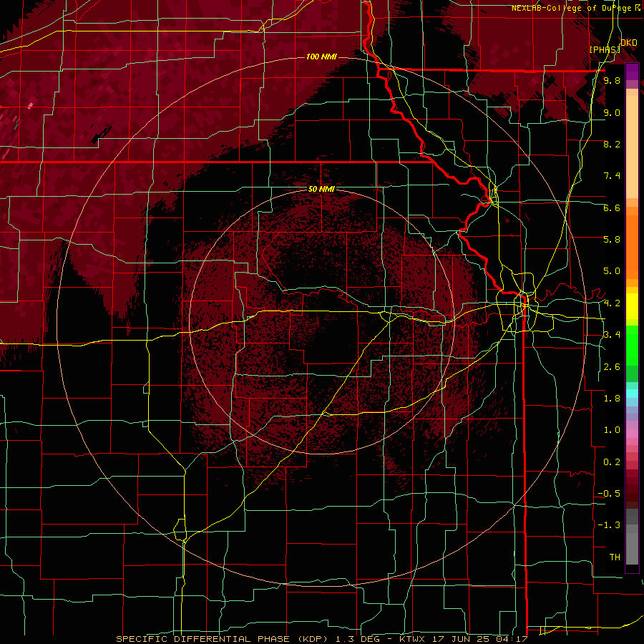Click the 1.8 scale label
Viewport: 644px width, 644px height.
612,399
